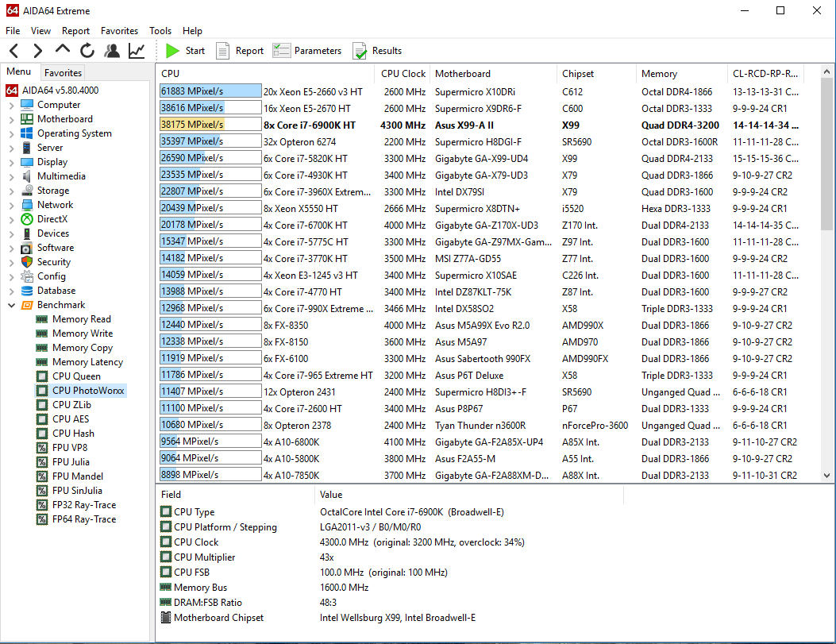
Task: Select the Devices icon in tree
Action: [x=27, y=233]
